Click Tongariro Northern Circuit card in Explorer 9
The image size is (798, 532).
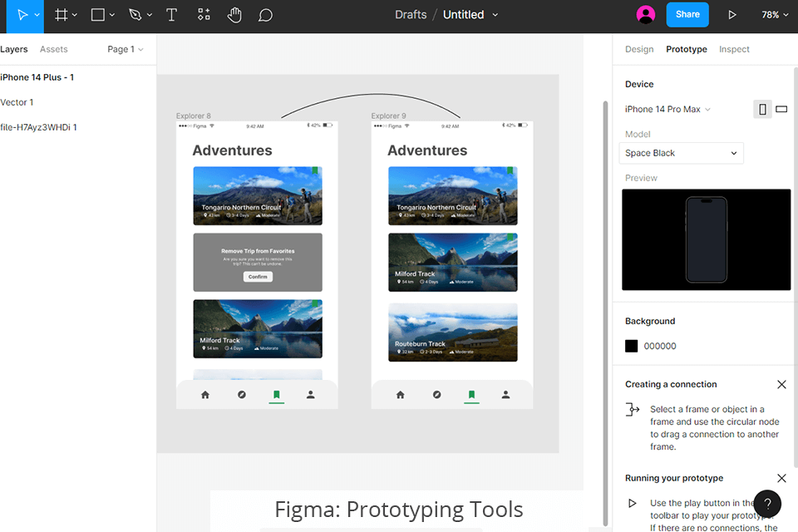[452, 195]
